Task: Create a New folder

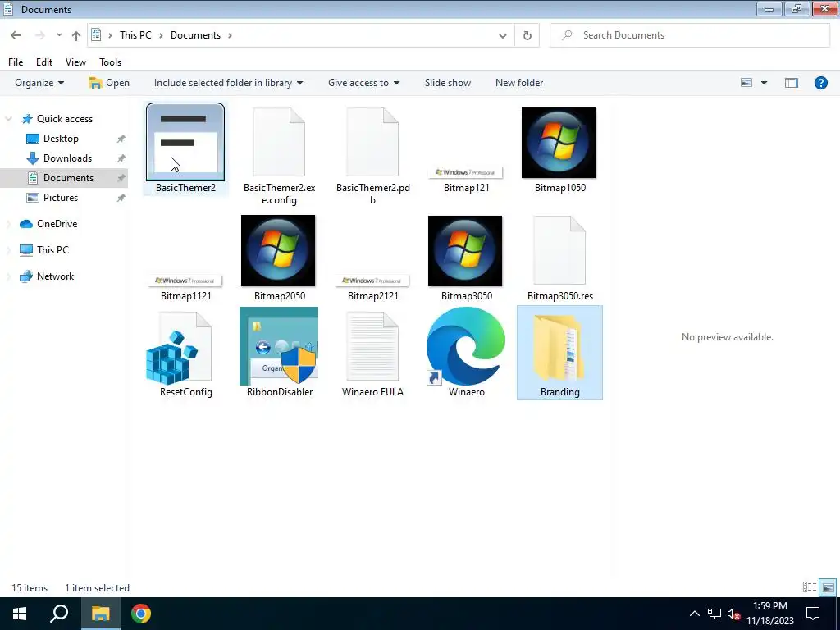Action: tap(519, 83)
